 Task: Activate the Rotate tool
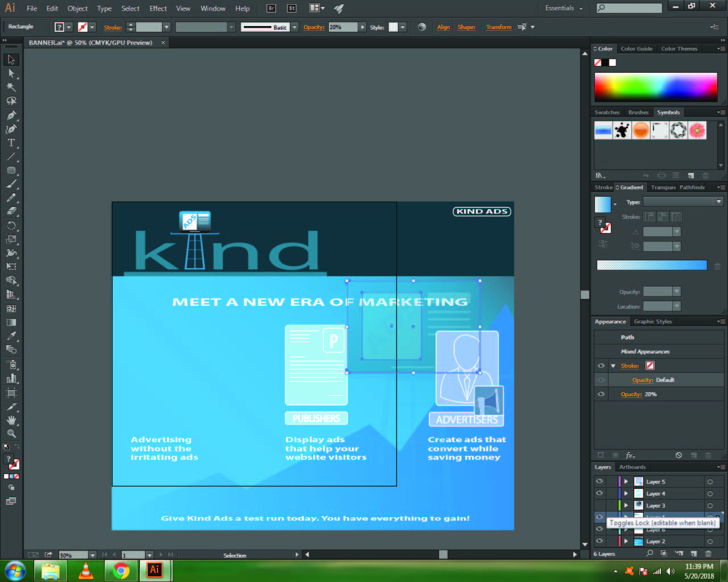(x=11, y=226)
